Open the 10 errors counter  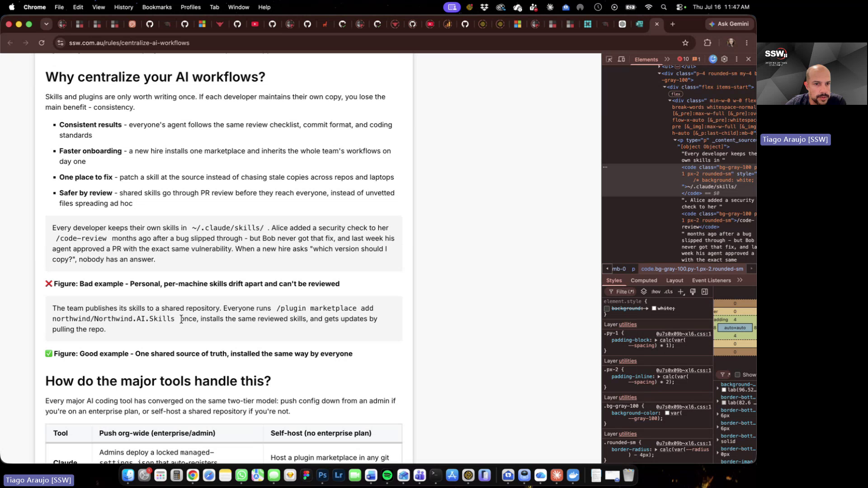[x=683, y=59]
